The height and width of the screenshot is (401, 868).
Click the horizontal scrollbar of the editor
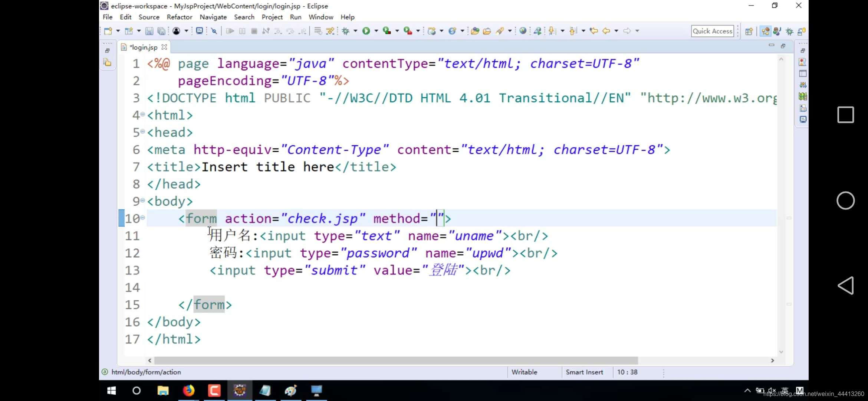[396, 361]
